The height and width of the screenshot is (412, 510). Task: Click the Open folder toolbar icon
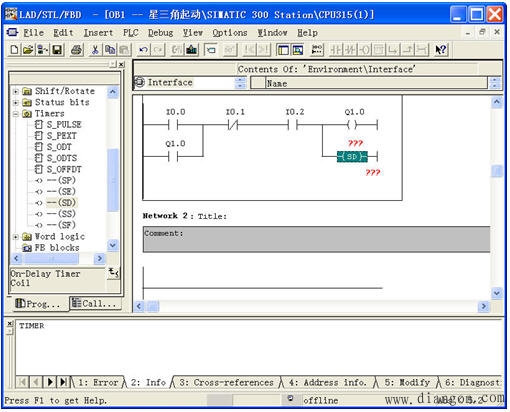28,50
